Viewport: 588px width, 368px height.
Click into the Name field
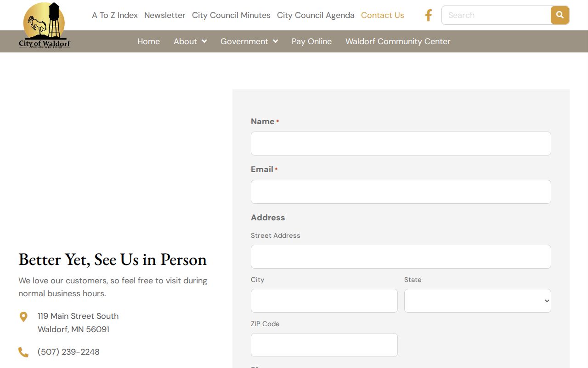pyautogui.click(x=401, y=144)
